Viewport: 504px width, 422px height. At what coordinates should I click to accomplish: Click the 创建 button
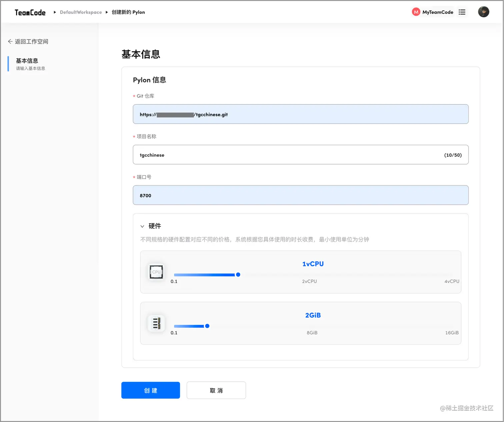pos(151,390)
